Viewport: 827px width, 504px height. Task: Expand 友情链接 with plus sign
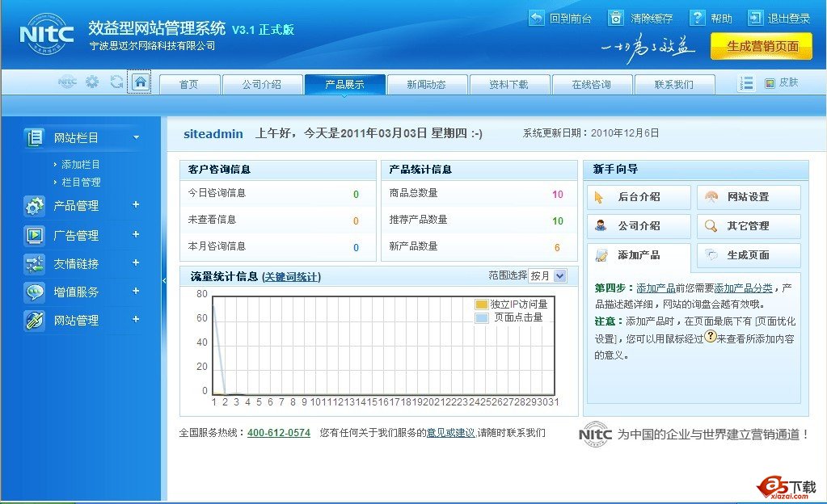[136, 262]
